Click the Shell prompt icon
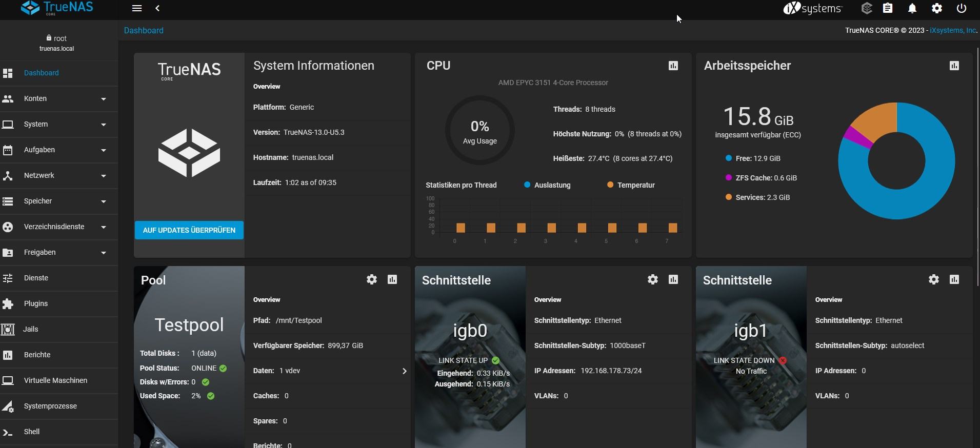The image size is (980, 448). click(x=8, y=432)
